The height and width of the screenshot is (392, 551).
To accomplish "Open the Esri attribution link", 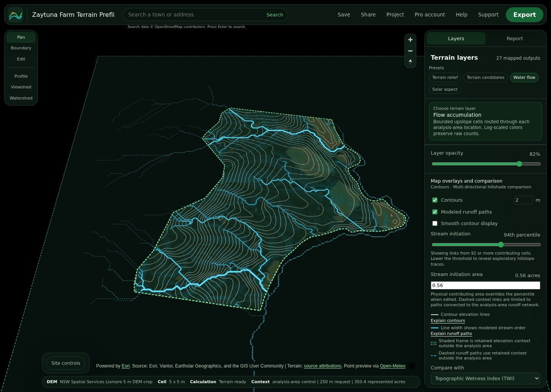I will coord(126,366).
